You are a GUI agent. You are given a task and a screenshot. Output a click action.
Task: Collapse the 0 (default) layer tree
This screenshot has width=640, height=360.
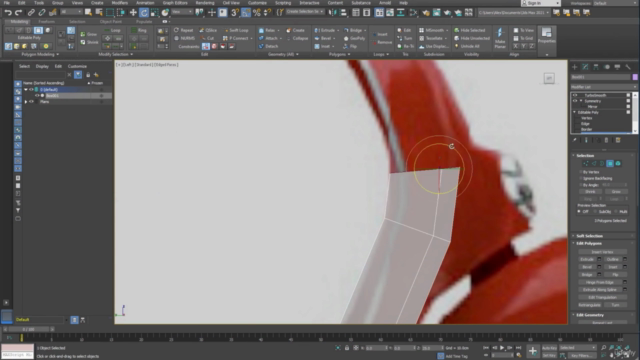pos(26,89)
